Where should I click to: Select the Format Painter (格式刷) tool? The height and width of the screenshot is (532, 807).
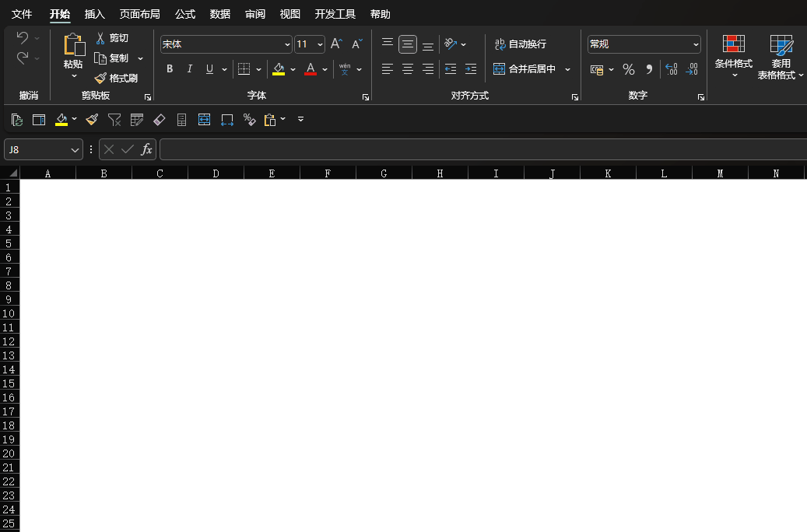click(x=116, y=79)
